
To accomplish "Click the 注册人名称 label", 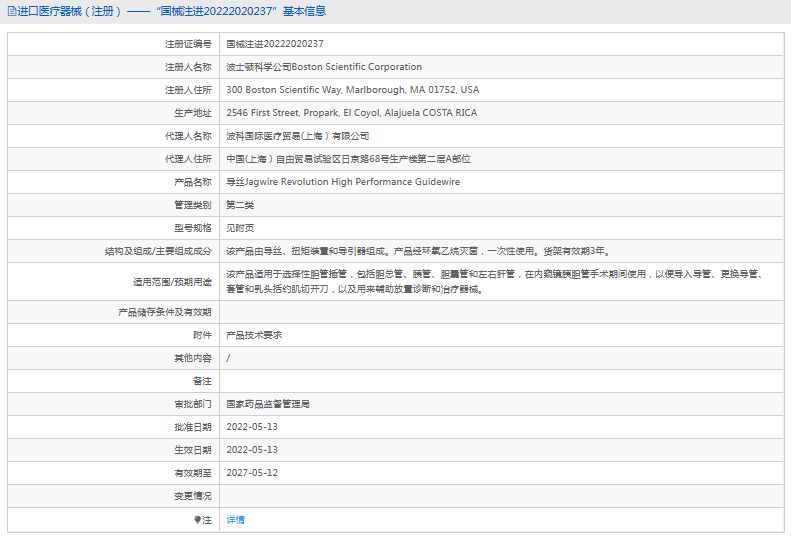I will click(188, 67).
